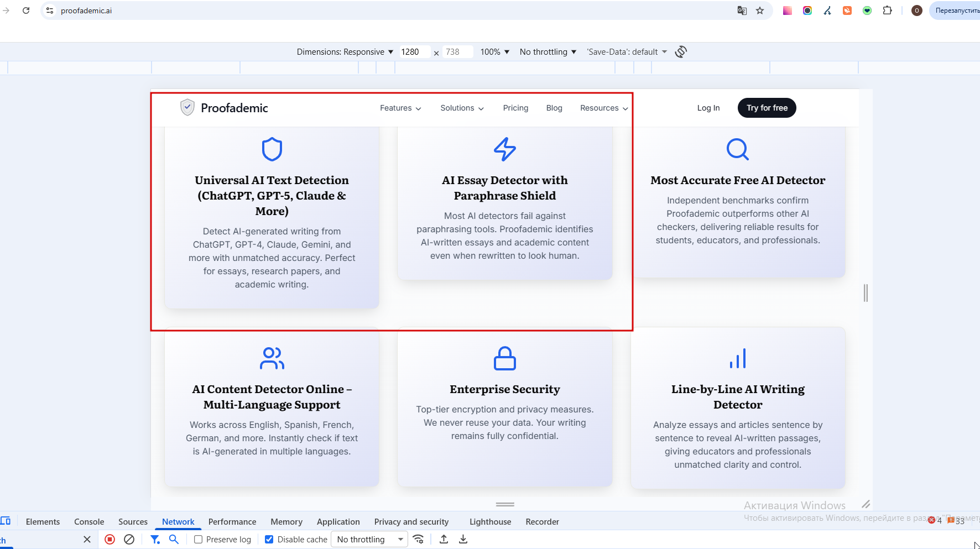The image size is (980, 549).
Task: Open the rainbow camera lens extension
Action: tap(807, 11)
